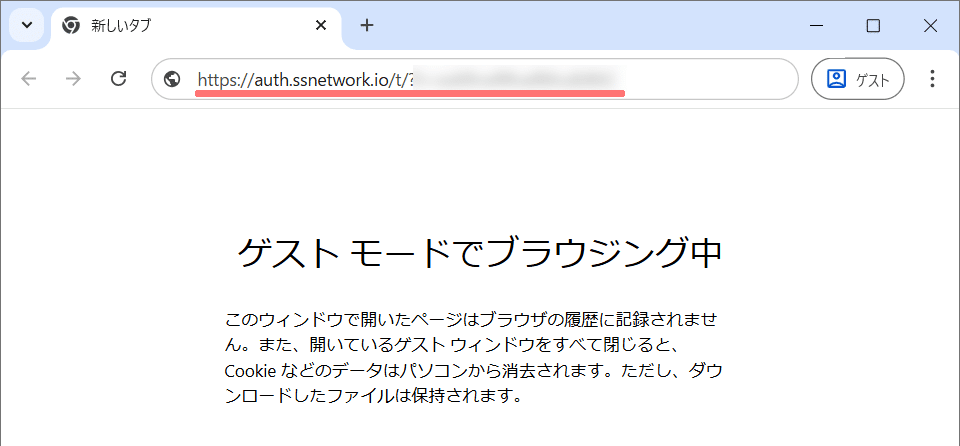View site information via the globe icon

pyautogui.click(x=172, y=79)
